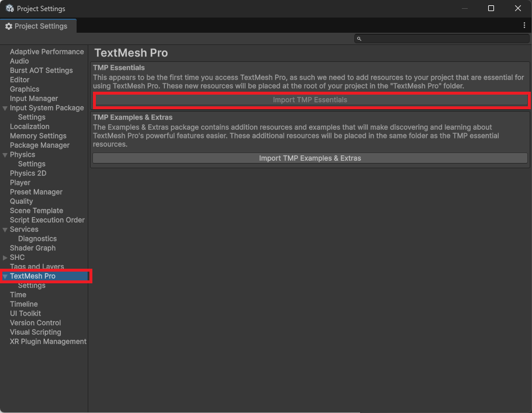Screen dimensions: 532x413
Task: Focus the settings search field
Action: click(x=442, y=39)
